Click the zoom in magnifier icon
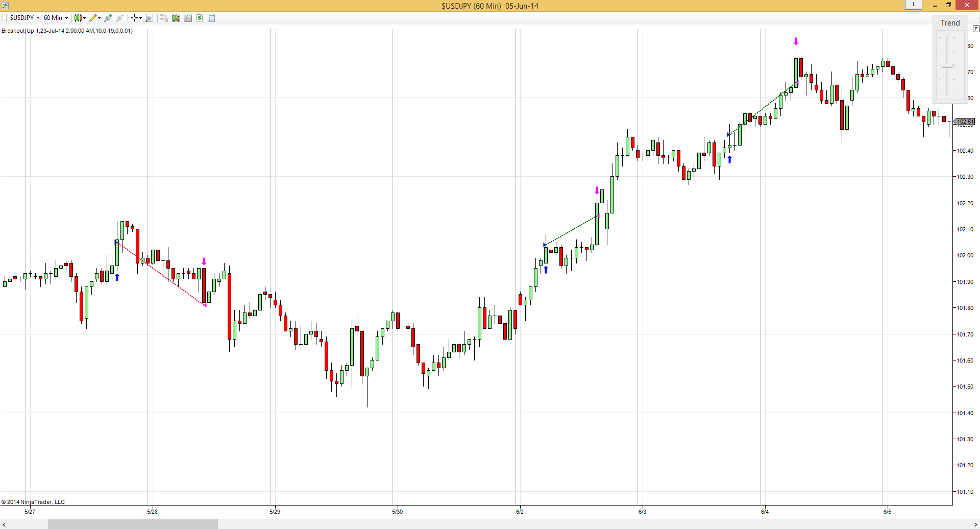980x529 pixels. click(108, 18)
